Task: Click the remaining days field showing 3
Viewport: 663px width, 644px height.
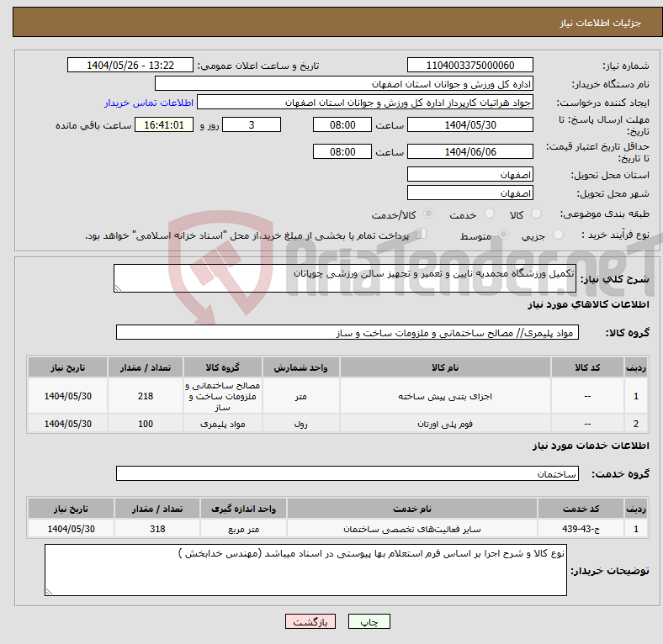Action: (252, 124)
